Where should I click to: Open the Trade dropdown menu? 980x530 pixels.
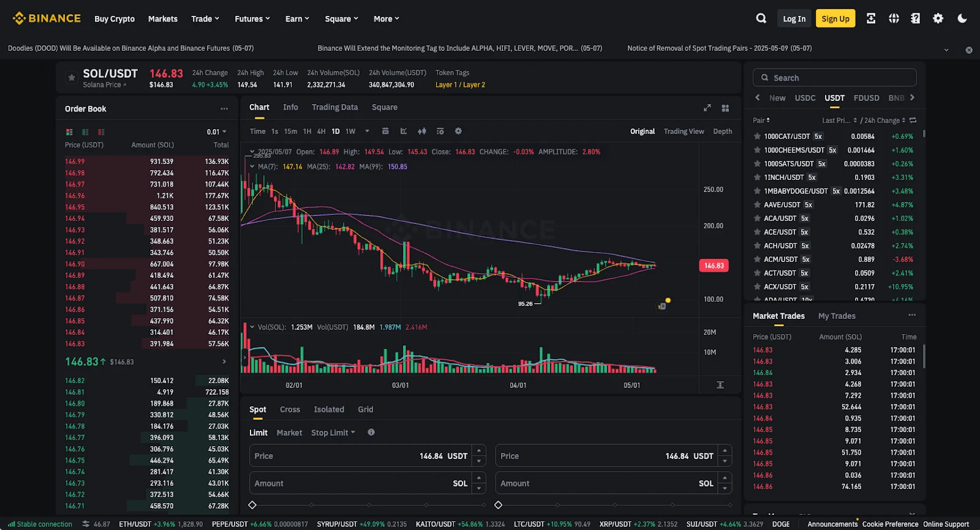point(205,19)
